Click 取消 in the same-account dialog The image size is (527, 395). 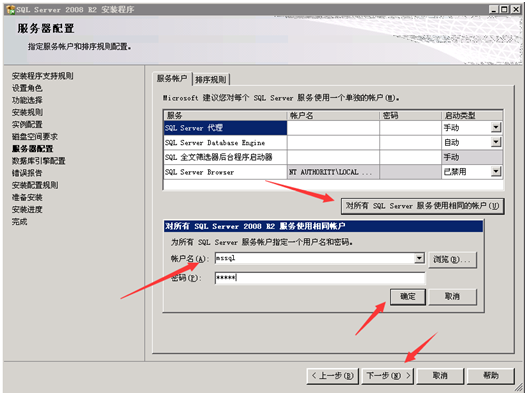pyautogui.click(x=452, y=297)
